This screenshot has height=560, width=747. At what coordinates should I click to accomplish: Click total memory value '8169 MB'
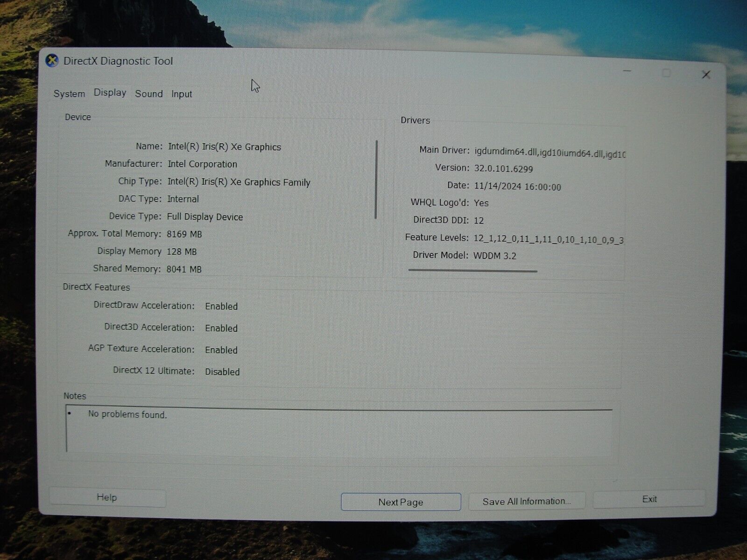coord(184,234)
